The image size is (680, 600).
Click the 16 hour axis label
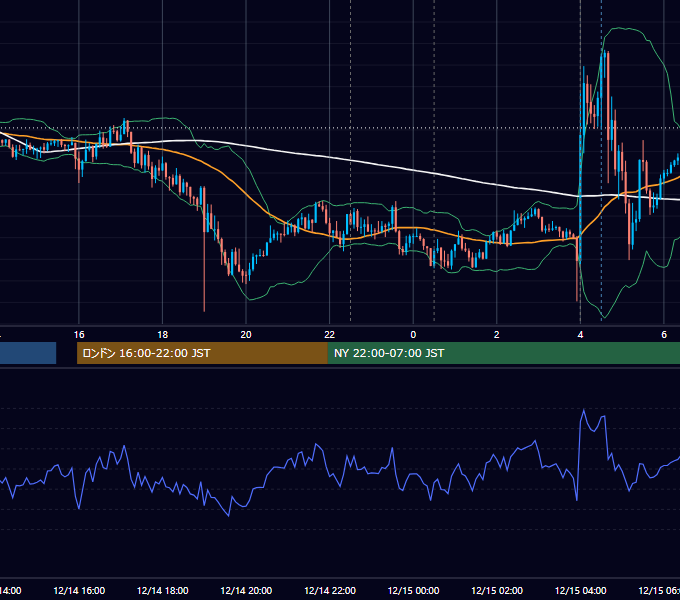(x=79, y=335)
